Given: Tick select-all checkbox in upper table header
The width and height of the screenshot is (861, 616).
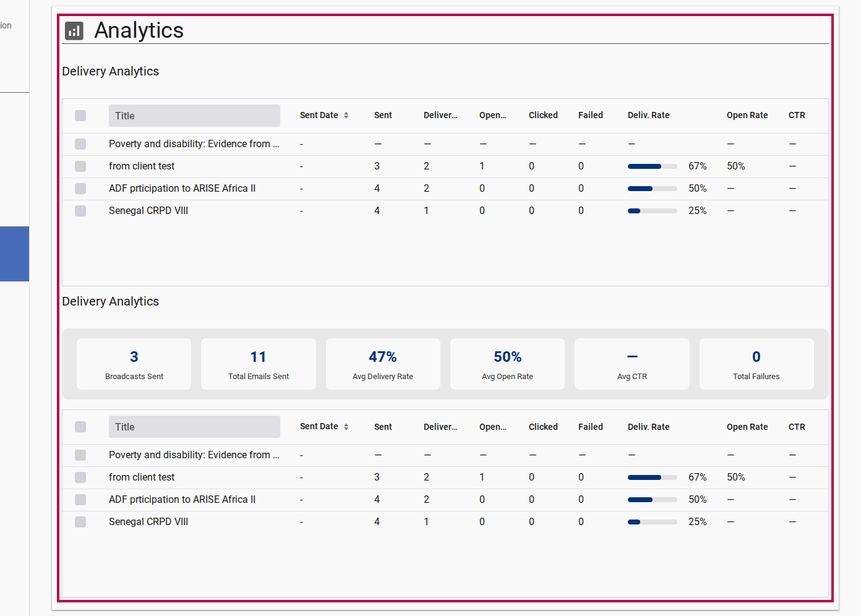Looking at the screenshot, I should (80, 116).
